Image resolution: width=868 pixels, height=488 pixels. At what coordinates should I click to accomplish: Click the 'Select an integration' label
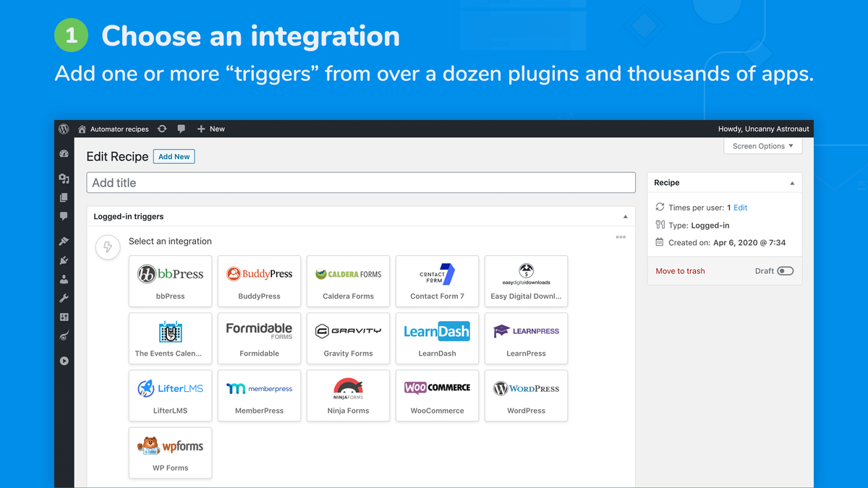170,241
